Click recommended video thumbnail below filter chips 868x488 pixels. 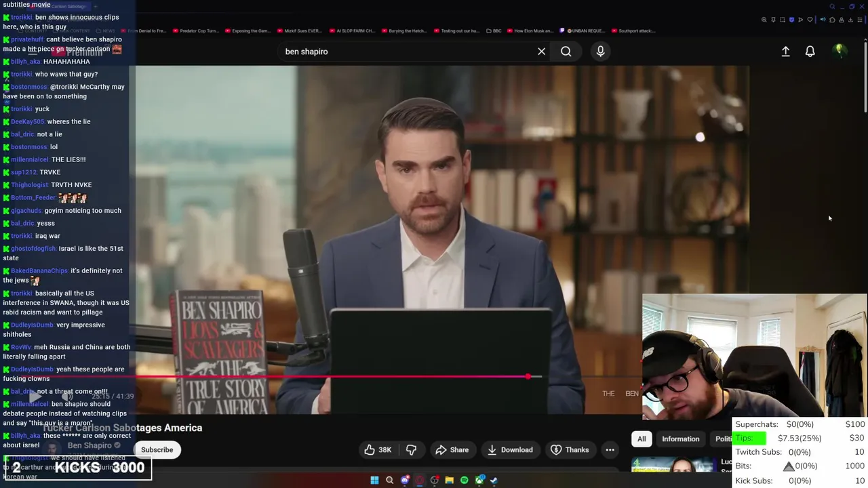pyautogui.click(x=673, y=465)
